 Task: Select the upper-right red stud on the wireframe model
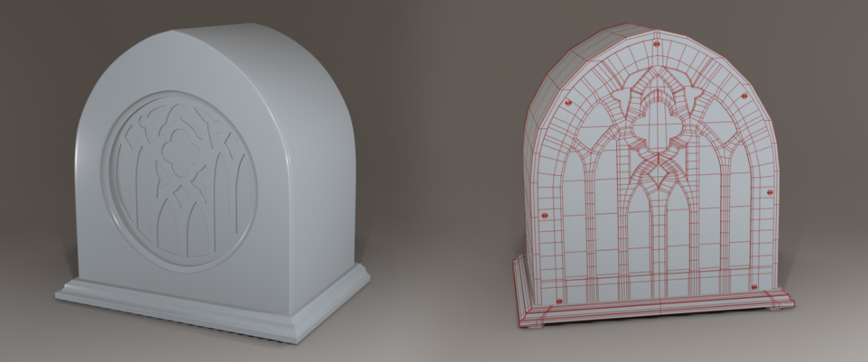(744, 96)
